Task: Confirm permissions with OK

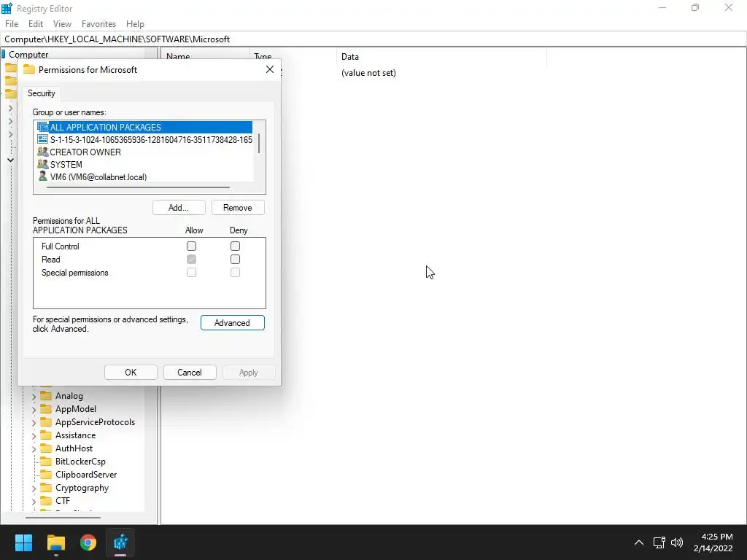Action: tap(131, 373)
